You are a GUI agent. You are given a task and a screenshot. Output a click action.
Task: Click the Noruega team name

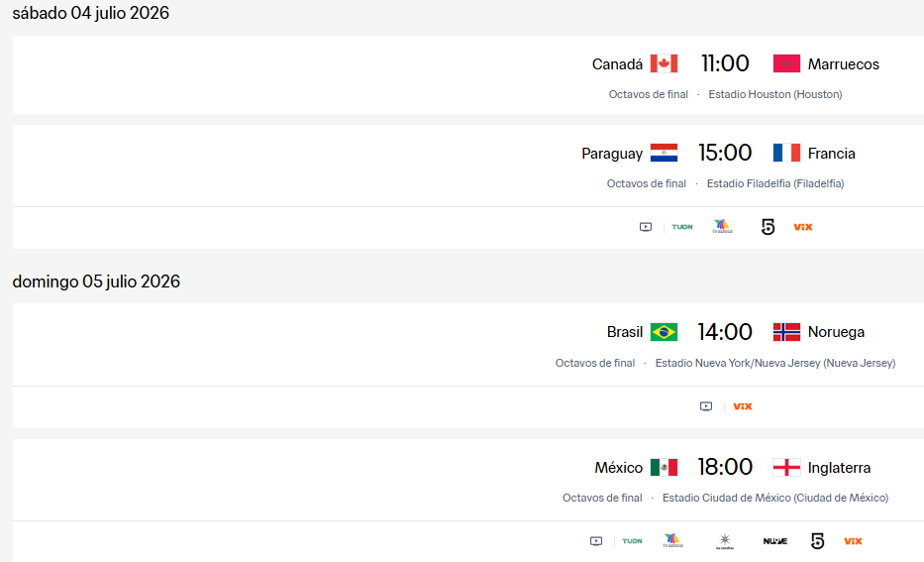pos(836,332)
